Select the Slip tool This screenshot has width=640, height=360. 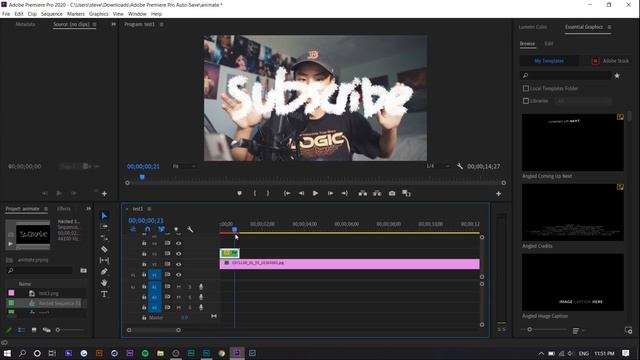coord(104,260)
